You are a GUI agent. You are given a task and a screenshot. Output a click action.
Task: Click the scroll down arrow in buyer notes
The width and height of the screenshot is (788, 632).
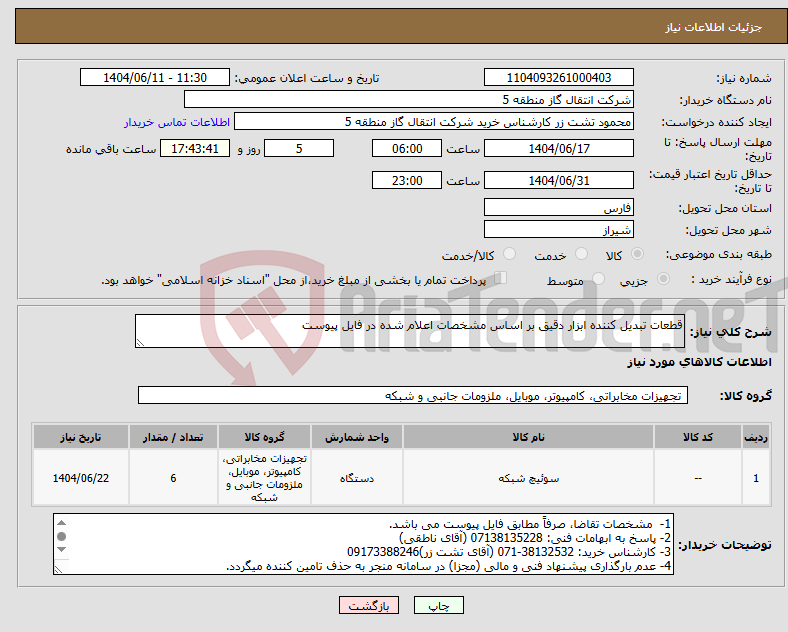pyautogui.click(x=61, y=550)
